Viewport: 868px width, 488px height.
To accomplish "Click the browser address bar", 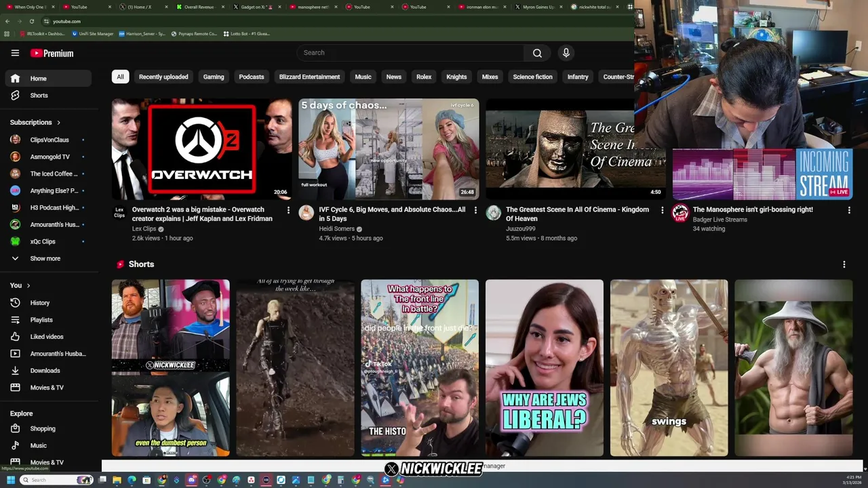I will pyautogui.click(x=332, y=21).
